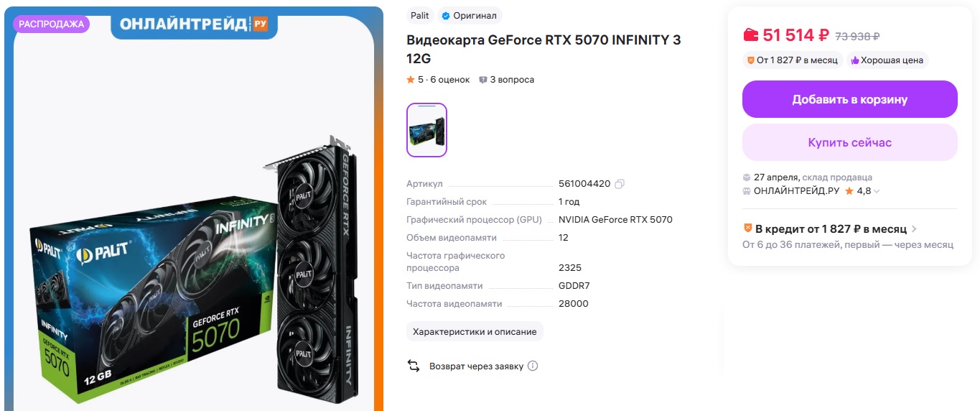This screenshot has height=411, width=980.
Task: Expand seller rating 4,8 dropdown
Action: pos(877,191)
